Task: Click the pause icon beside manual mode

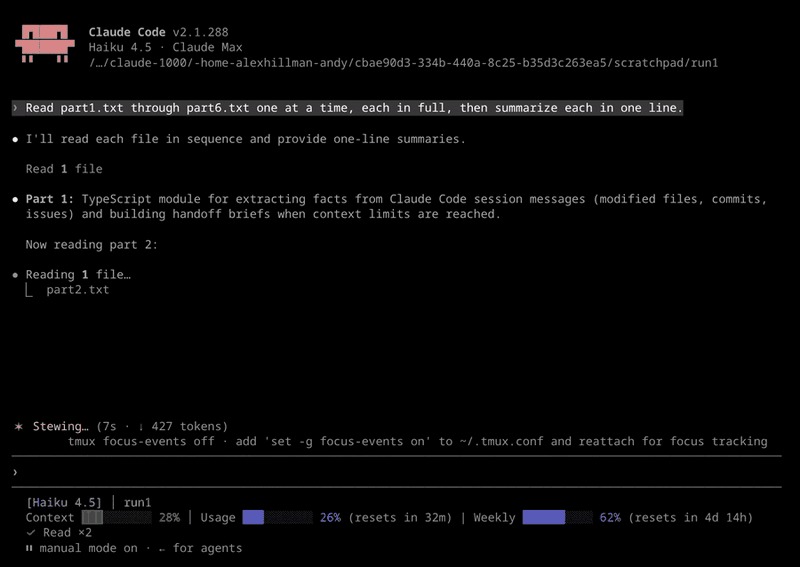Action: pyautogui.click(x=29, y=548)
